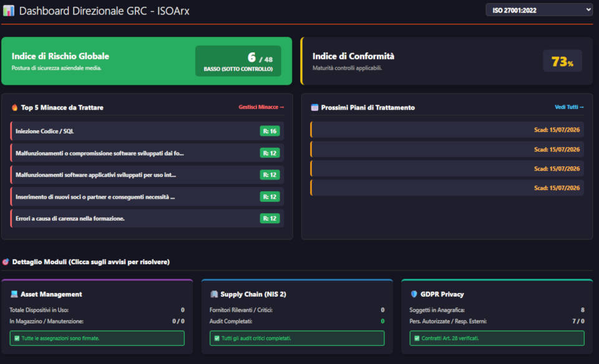The width and height of the screenshot is (599, 364).
Task: Click the laptop icon in Asset Management
Action: [14, 294]
